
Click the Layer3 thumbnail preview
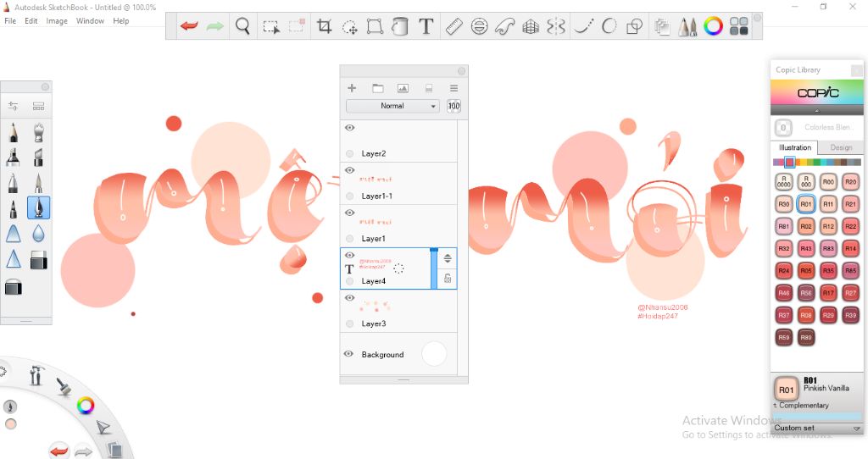[376, 305]
